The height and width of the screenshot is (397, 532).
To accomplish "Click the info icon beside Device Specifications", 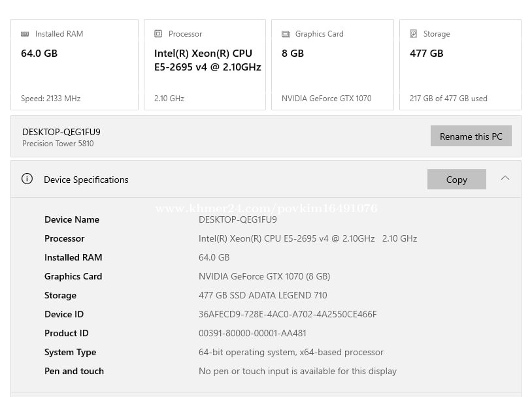I will coord(27,179).
